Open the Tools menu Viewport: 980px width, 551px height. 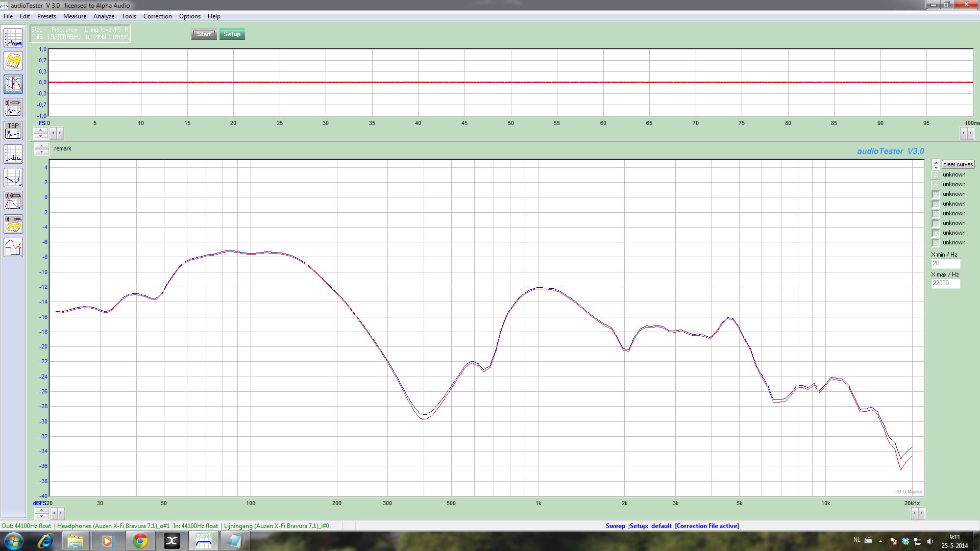(x=129, y=16)
